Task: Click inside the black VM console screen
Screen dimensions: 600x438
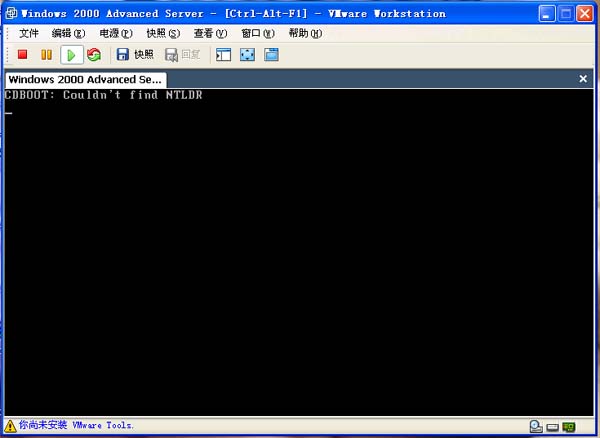Action: 299,252
